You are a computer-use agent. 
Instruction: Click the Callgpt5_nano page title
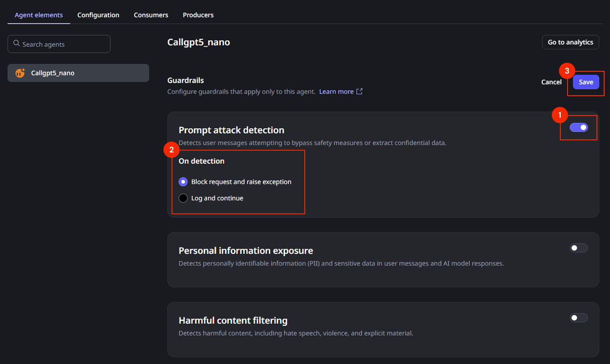point(199,42)
